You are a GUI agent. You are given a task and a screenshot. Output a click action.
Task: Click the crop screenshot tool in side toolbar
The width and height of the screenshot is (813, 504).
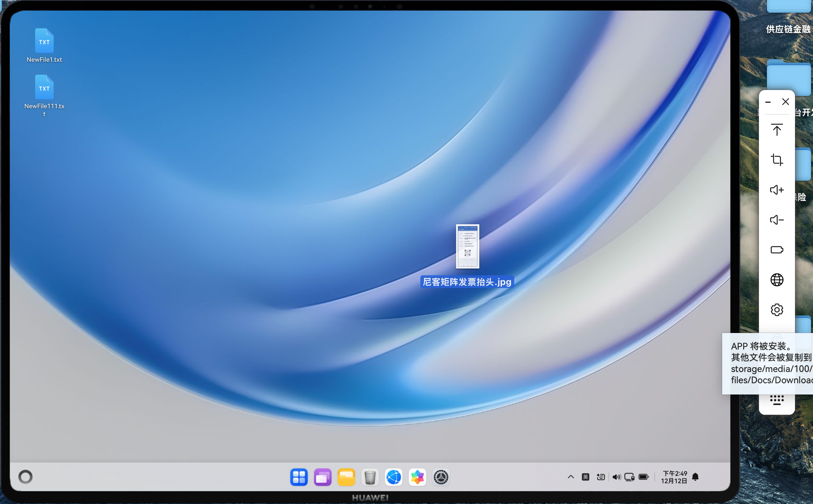click(x=777, y=160)
